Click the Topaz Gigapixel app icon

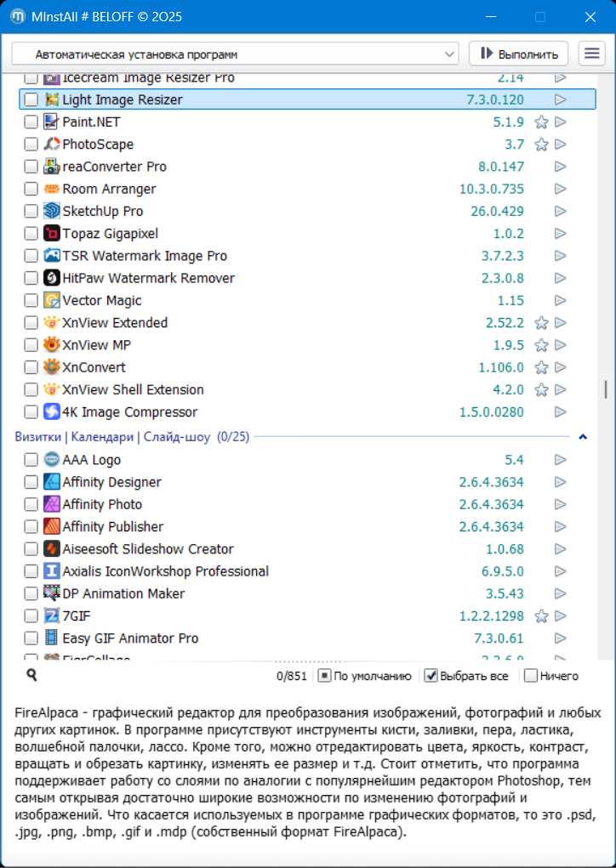point(52,234)
